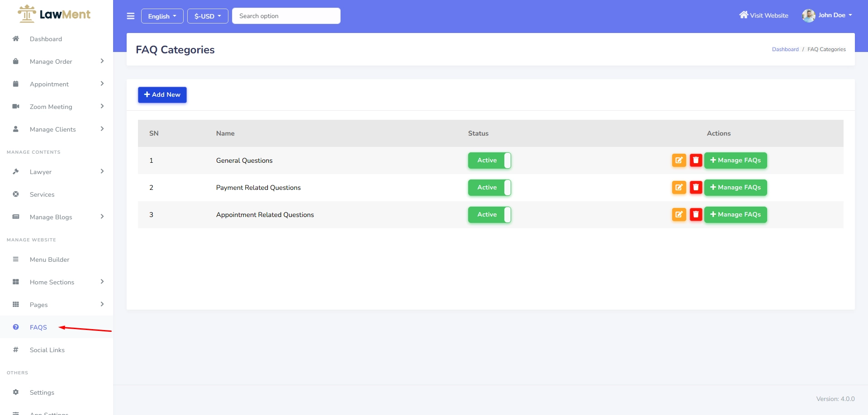Click the Dashboard breadcrumb link
The height and width of the screenshot is (415, 868).
coord(785,49)
